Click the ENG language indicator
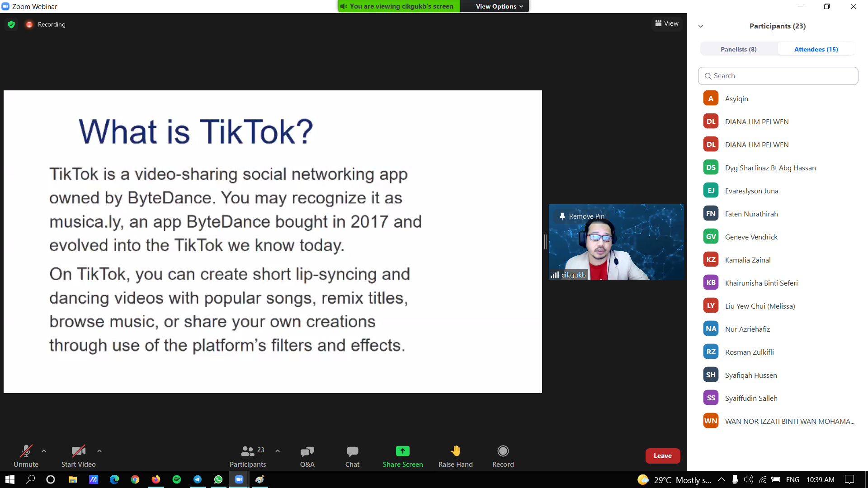 point(793,479)
